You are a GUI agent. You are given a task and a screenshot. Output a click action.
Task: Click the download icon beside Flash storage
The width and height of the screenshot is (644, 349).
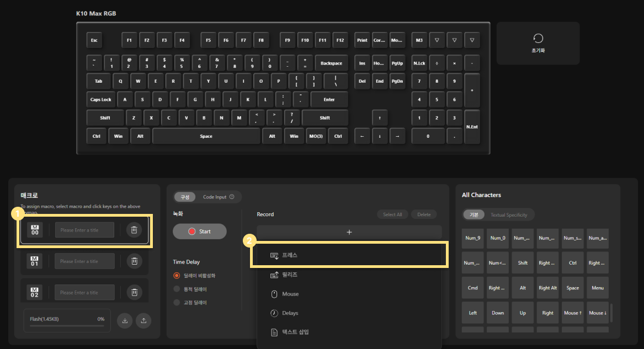[125, 321]
